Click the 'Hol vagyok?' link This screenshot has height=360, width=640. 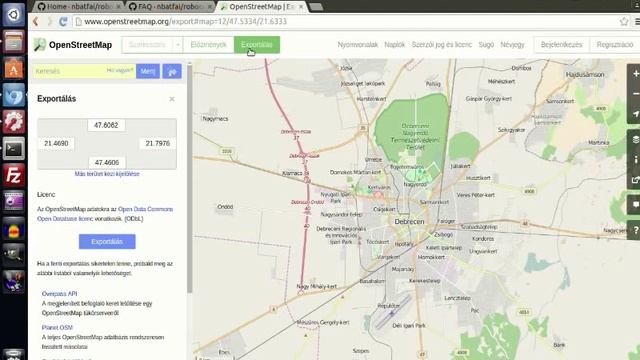(x=120, y=70)
